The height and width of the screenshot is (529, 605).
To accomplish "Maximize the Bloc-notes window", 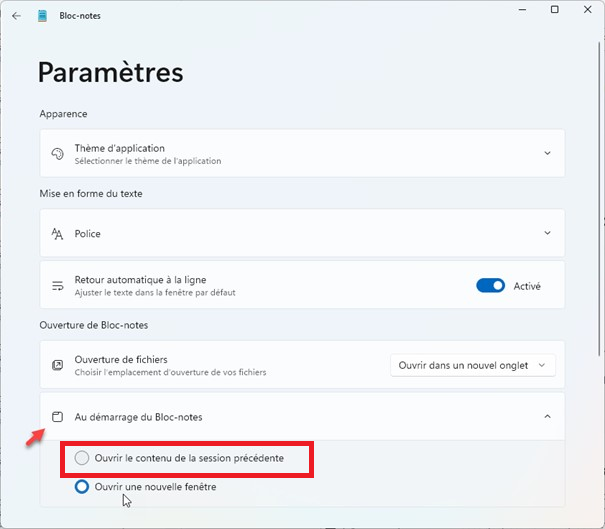I will pos(554,10).
